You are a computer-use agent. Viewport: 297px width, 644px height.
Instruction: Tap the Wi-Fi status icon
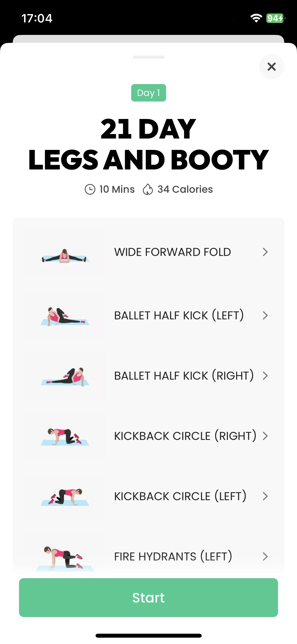(x=256, y=18)
